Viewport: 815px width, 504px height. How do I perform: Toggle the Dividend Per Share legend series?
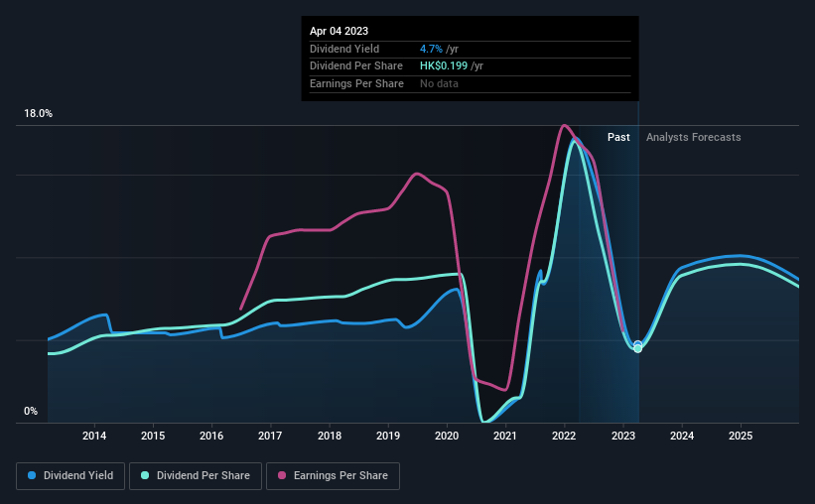[196, 476]
